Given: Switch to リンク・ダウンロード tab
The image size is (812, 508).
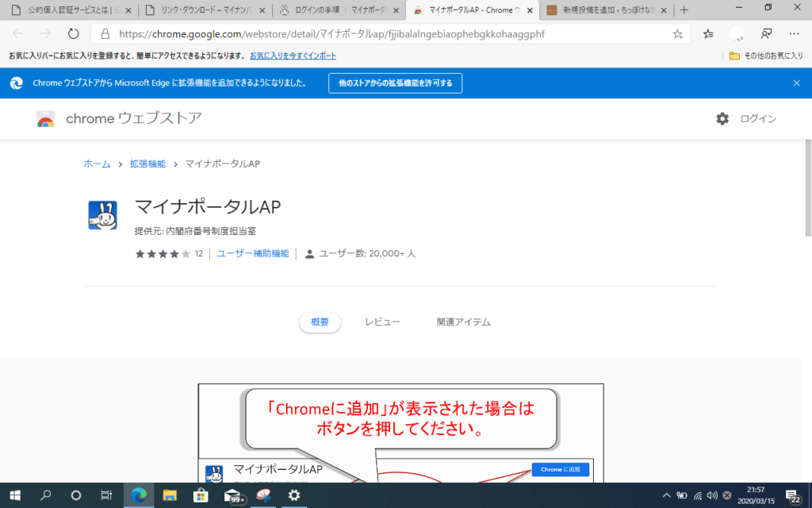Looking at the screenshot, I should tap(206, 10).
